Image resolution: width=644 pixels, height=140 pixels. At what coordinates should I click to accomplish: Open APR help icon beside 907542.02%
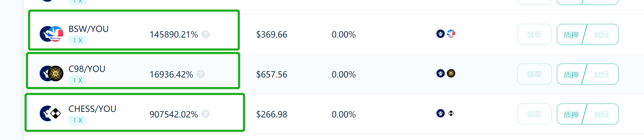point(205,114)
